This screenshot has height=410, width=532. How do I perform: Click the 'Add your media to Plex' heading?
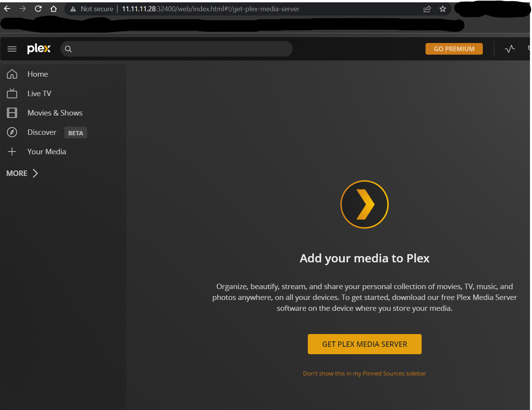(x=364, y=258)
